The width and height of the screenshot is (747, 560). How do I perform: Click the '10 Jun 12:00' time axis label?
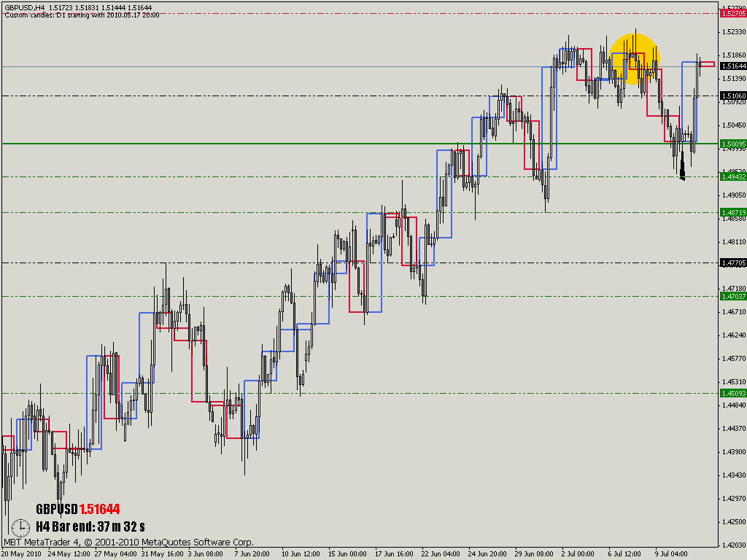coord(301,554)
